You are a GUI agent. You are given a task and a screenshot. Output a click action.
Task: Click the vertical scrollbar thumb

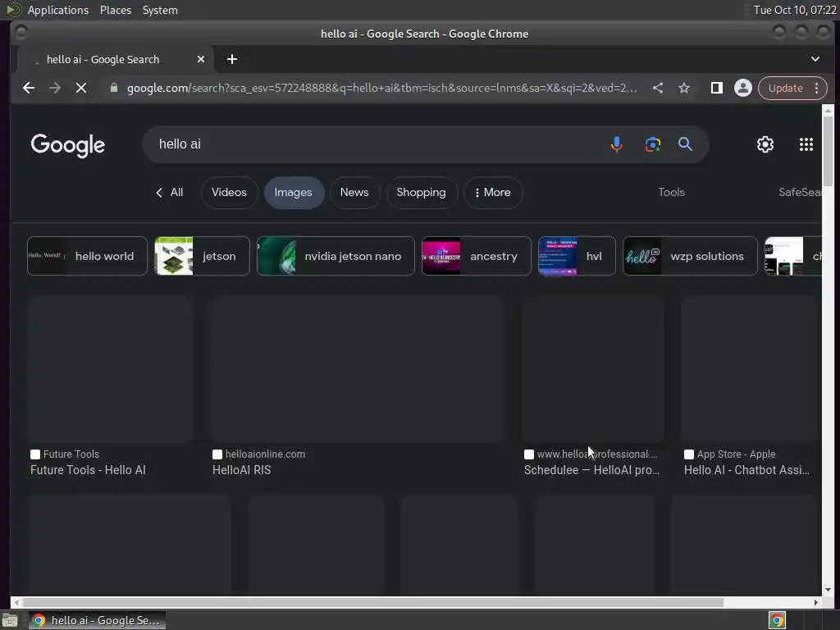(x=829, y=151)
